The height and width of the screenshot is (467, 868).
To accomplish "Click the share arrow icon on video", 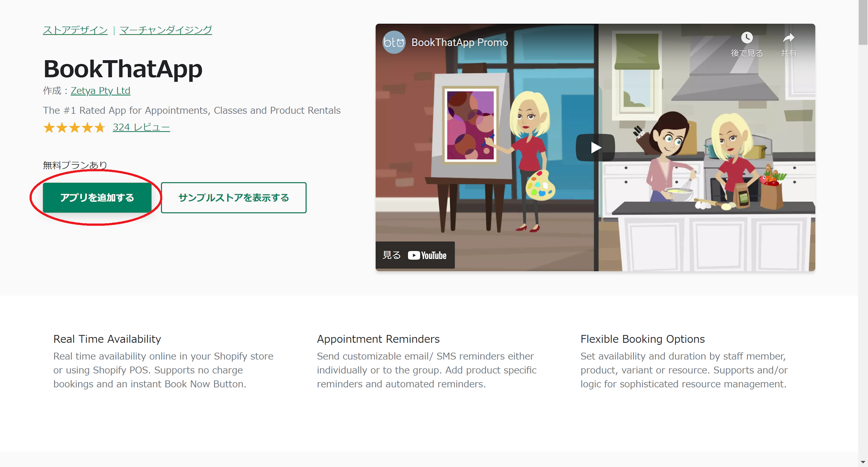I will pyautogui.click(x=788, y=38).
